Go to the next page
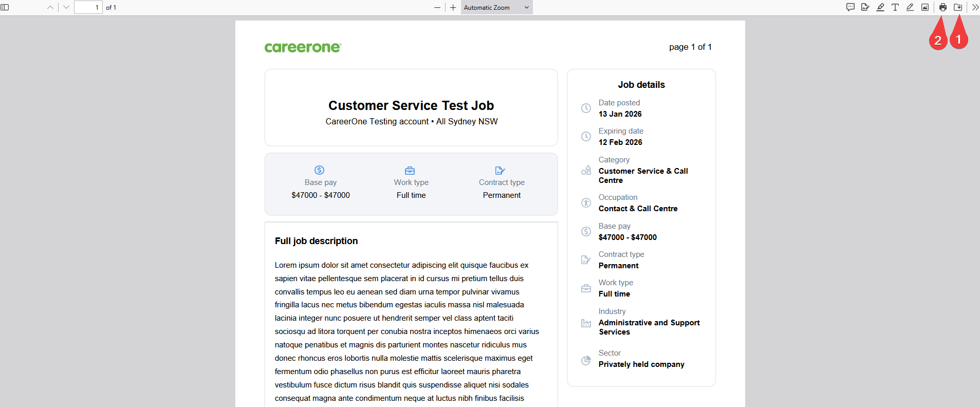This screenshot has height=407, width=980. tap(66, 7)
